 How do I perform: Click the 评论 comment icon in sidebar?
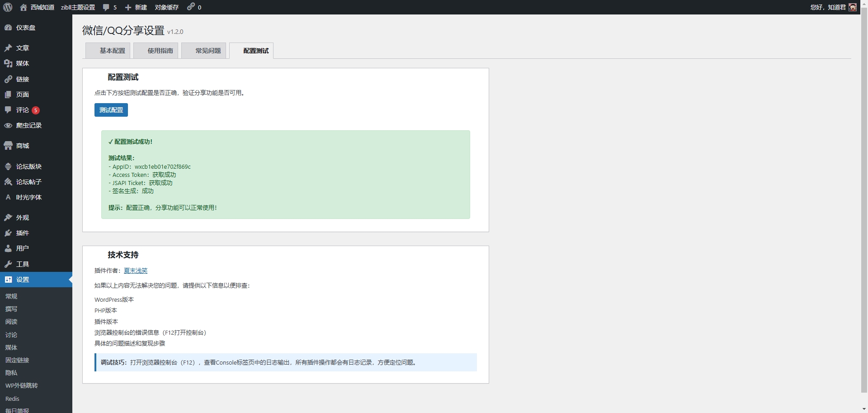click(8, 110)
